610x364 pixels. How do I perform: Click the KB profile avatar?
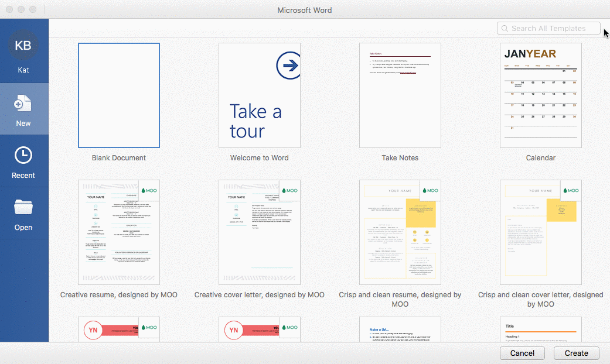[23, 46]
